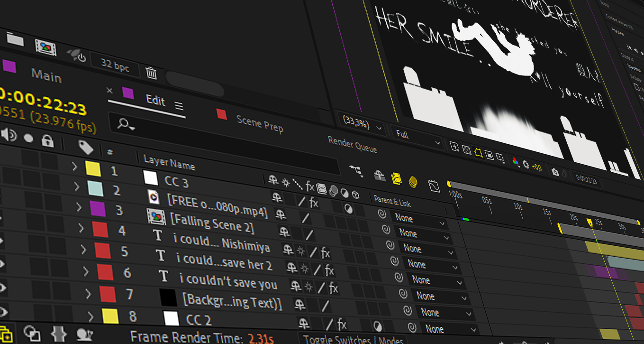Toggle the Transfer Controls pane button
This screenshot has height=344, width=644.
click(32, 334)
